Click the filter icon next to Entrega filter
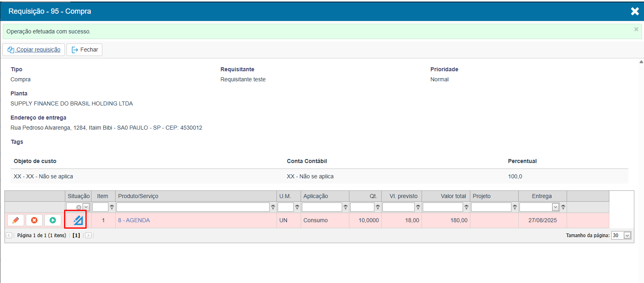This screenshot has height=283, width=644. pos(563,207)
